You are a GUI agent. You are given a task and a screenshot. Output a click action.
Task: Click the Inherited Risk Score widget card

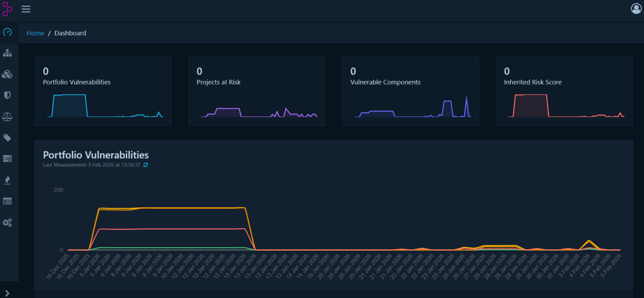[x=563, y=91]
